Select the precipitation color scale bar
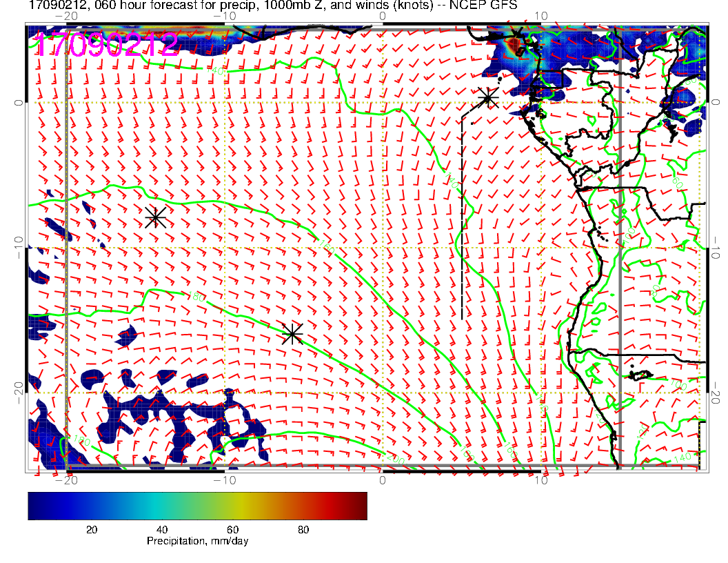Viewport: 728px width, 563px height. (x=197, y=506)
